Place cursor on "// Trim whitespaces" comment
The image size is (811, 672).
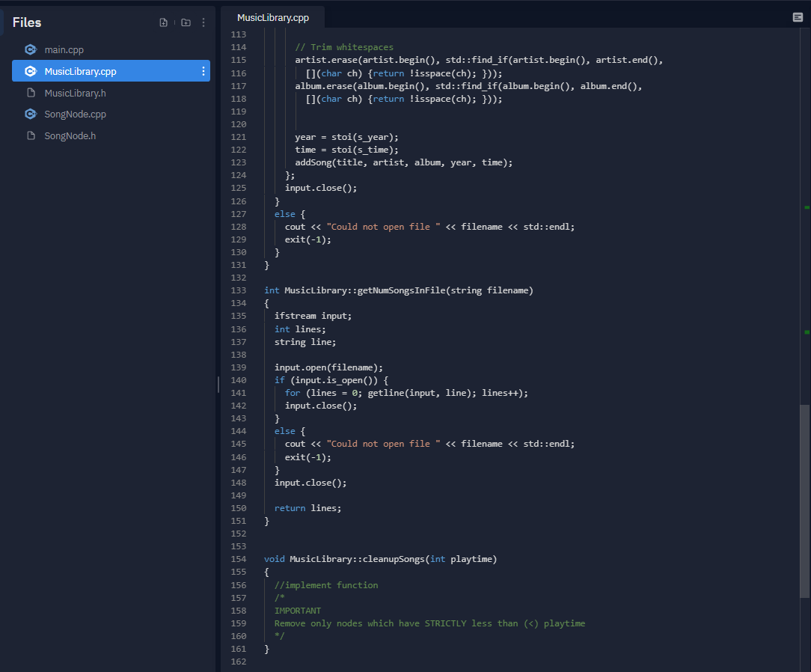point(344,47)
